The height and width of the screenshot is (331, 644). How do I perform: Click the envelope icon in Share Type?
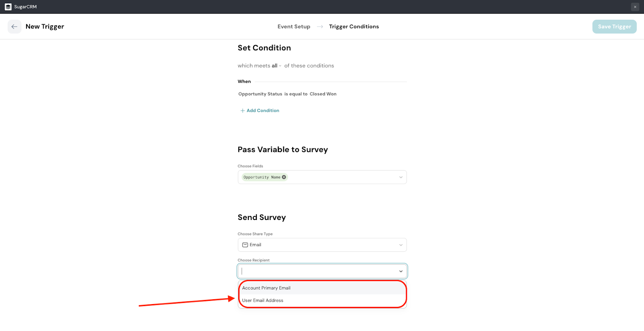(x=245, y=245)
